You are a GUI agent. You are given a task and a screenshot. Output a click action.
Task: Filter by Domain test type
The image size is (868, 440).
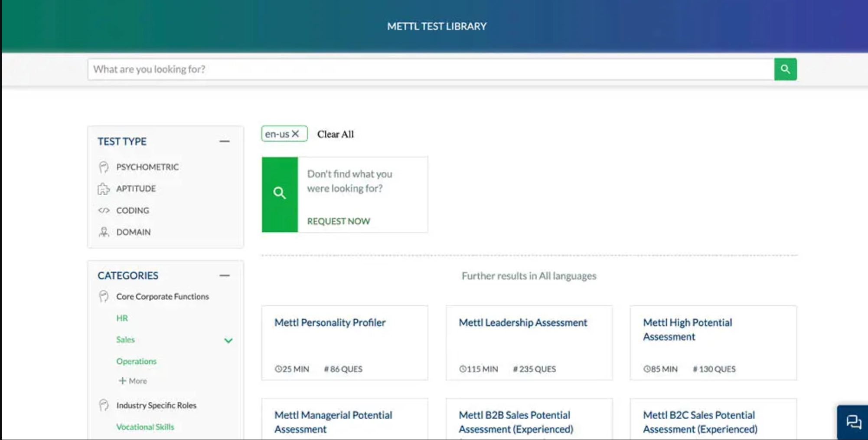(x=134, y=232)
